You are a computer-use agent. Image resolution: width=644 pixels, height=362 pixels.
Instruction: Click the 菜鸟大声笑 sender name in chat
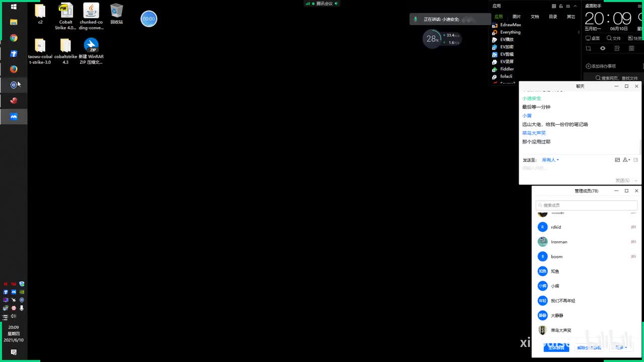tap(534, 133)
